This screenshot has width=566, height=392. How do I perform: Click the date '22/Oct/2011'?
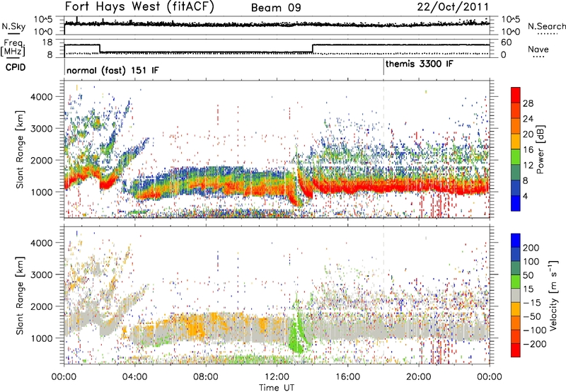pos(453,7)
